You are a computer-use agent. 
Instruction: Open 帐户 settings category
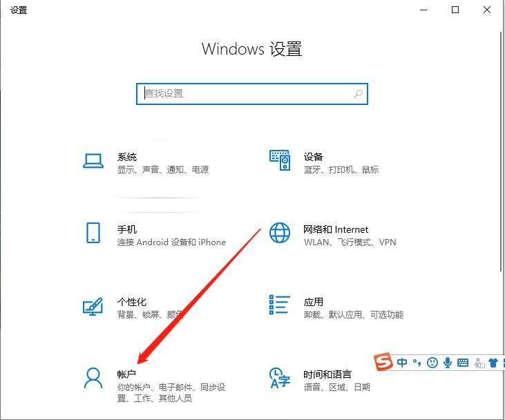pyautogui.click(x=126, y=374)
